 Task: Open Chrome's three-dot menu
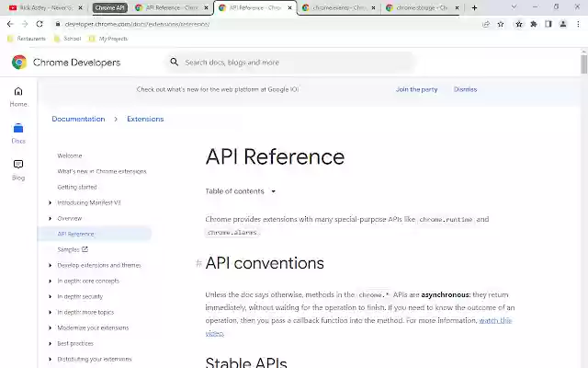tap(578, 24)
